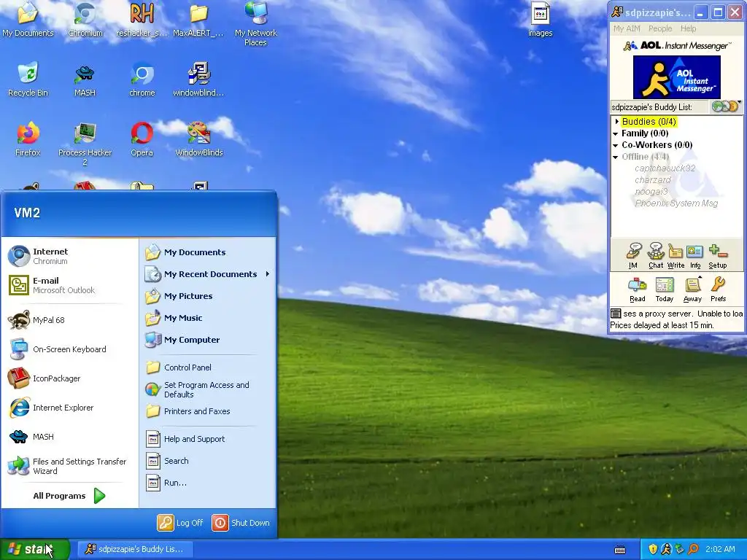Screen dimensions: 747x560
Task: Select the reshacker desktop icon
Action: click(142, 20)
